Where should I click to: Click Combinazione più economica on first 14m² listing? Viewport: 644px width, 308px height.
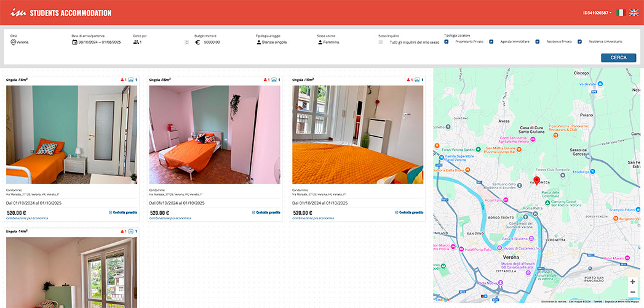27,218
